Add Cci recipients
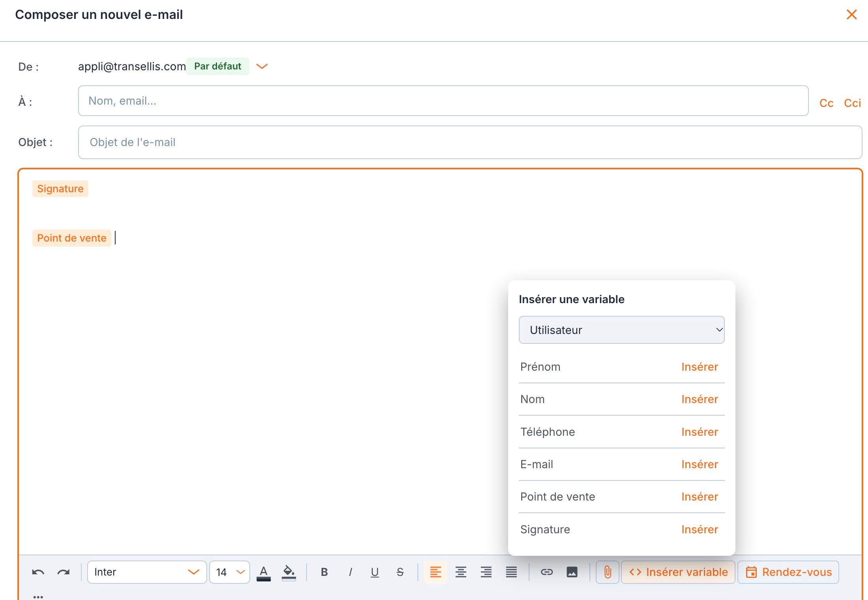Image resolution: width=868 pixels, height=600 pixels. pyautogui.click(x=852, y=103)
